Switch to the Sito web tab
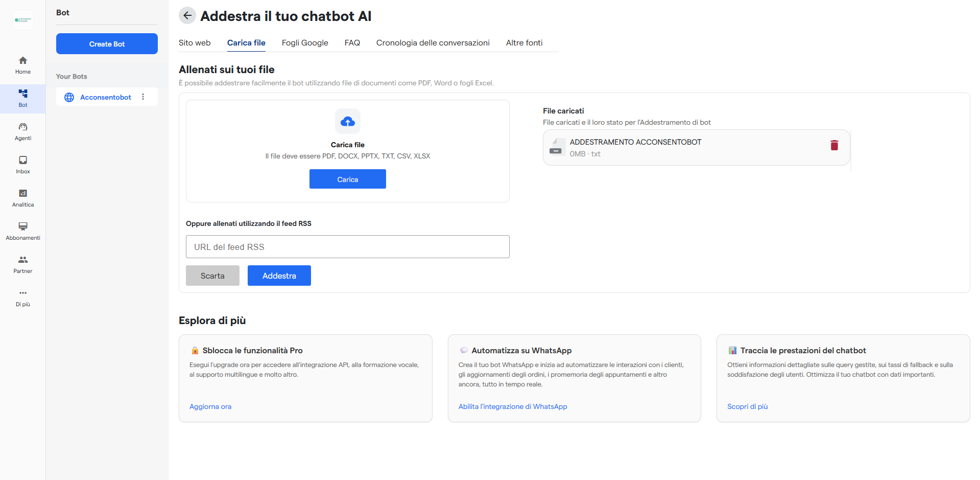The width and height of the screenshot is (980, 480). [x=195, y=43]
